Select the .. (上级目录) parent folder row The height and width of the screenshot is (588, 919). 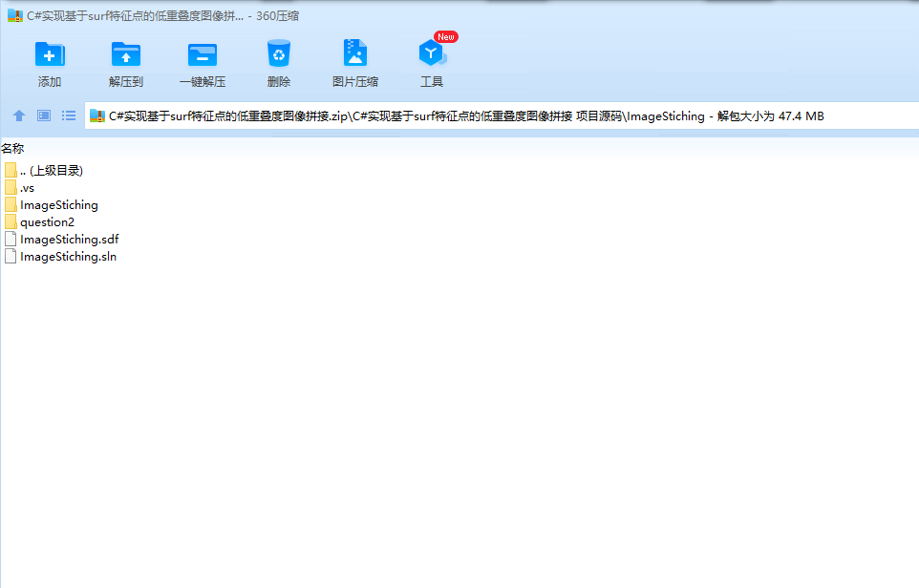44,171
